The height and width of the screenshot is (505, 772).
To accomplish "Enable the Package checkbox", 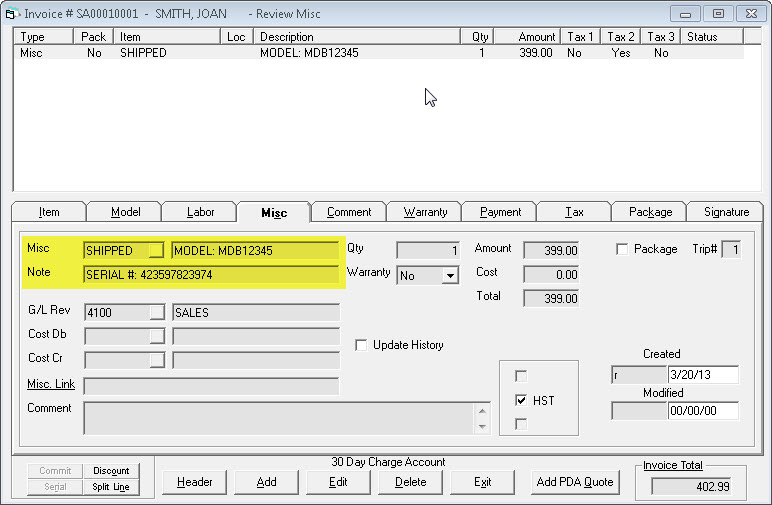I will tap(622, 249).
